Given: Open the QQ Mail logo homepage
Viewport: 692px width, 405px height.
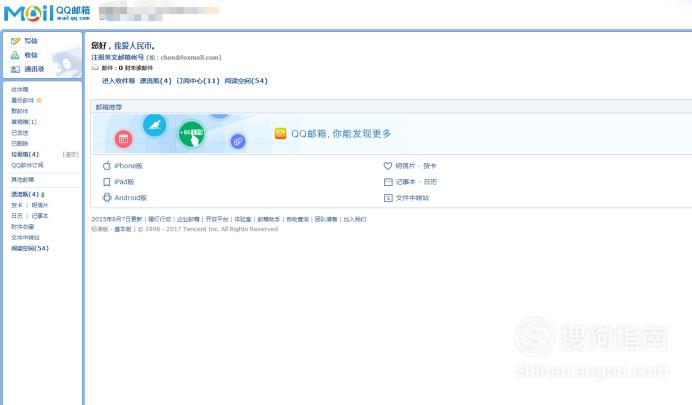Looking at the screenshot, I should 47,13.
